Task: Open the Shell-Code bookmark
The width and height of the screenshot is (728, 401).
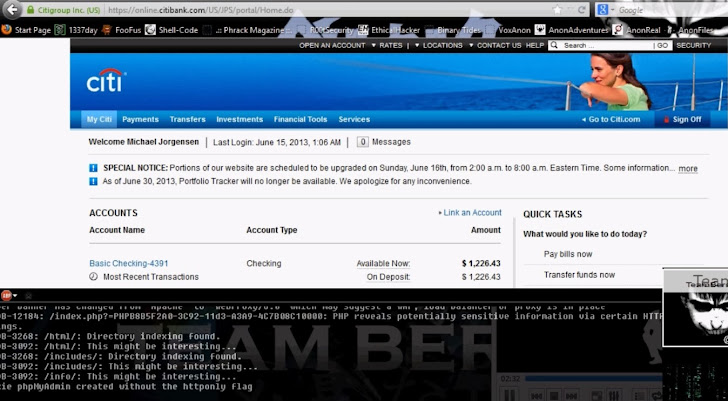Action: [x=172, y=30]
